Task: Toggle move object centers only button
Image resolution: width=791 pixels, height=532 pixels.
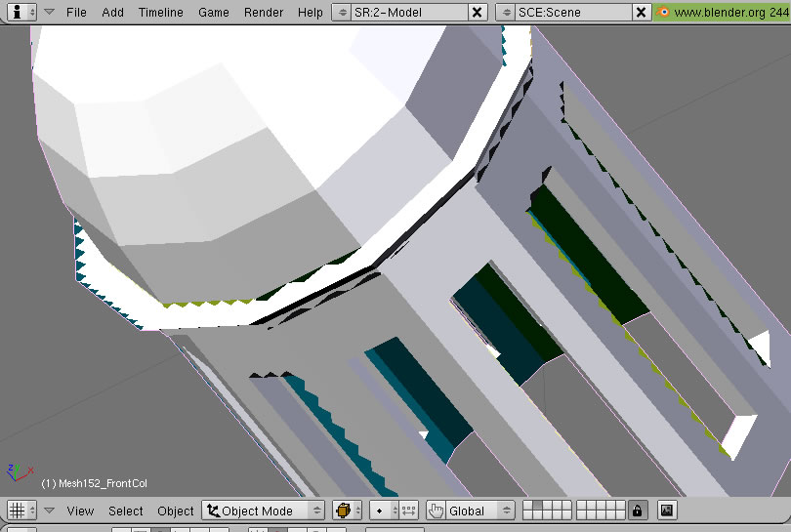Action: coord(409,511)
